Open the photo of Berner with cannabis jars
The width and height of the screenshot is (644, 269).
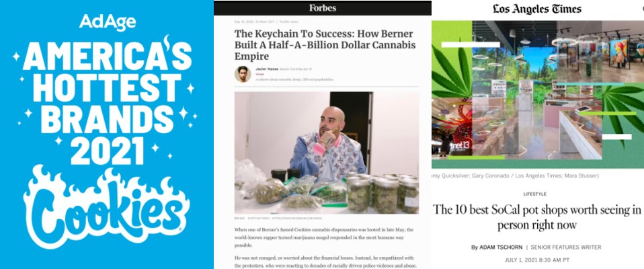[x=327, y=153]
